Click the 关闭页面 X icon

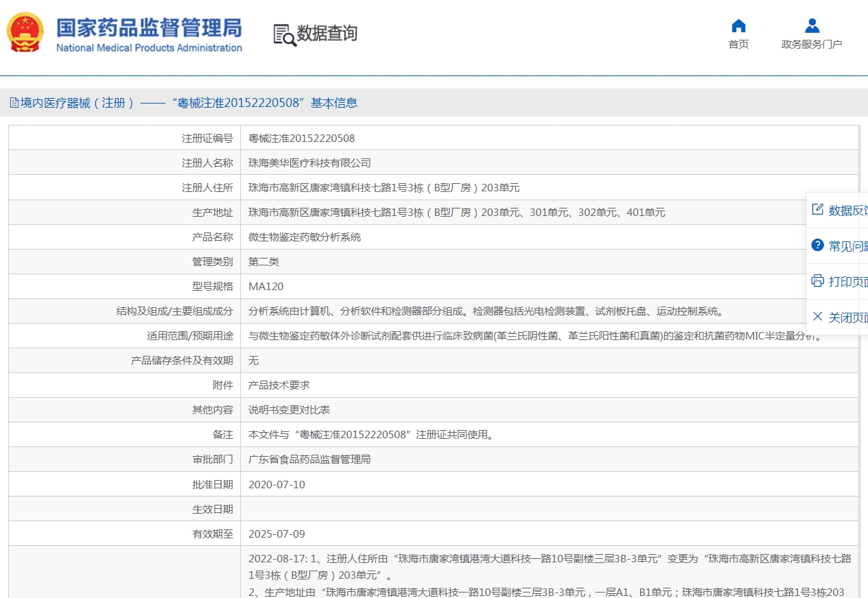(817, 317)
